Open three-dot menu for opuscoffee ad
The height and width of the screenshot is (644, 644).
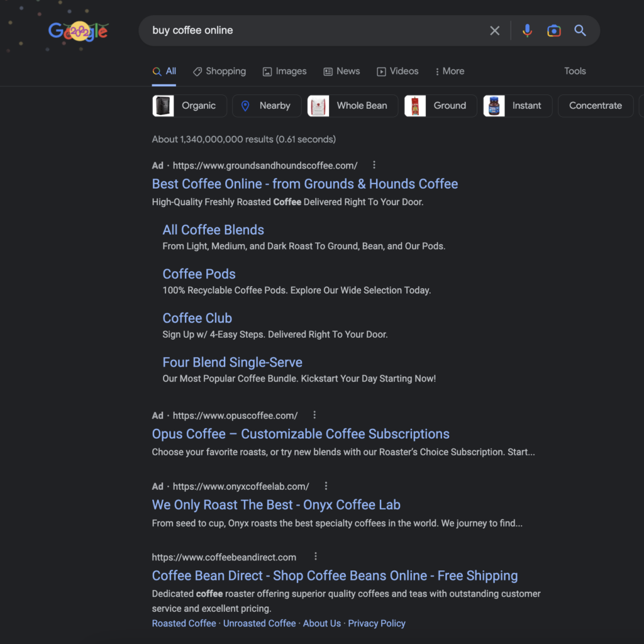coord(314,415)
